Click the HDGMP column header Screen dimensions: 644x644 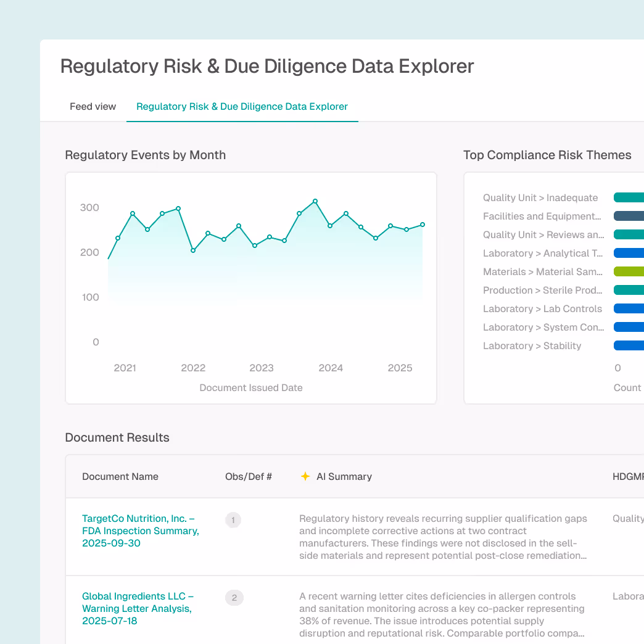[629, 476]
